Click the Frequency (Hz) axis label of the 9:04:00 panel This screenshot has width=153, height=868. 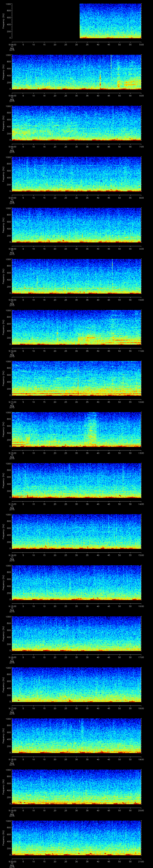(x=3, y=21)
